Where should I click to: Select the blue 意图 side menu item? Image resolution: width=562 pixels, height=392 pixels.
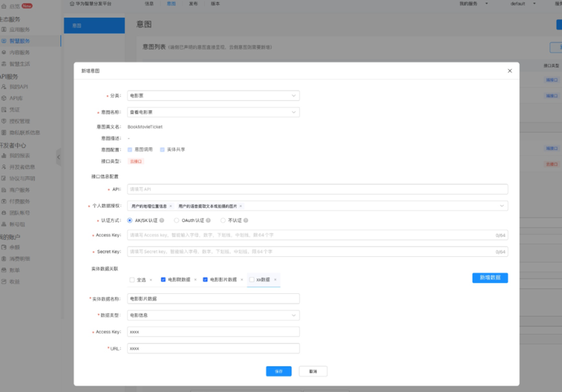95,25
